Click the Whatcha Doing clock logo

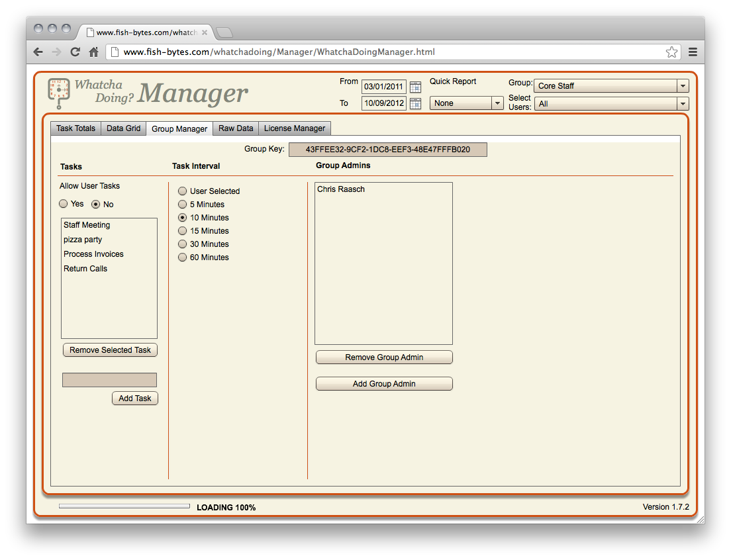click(58, 92)
